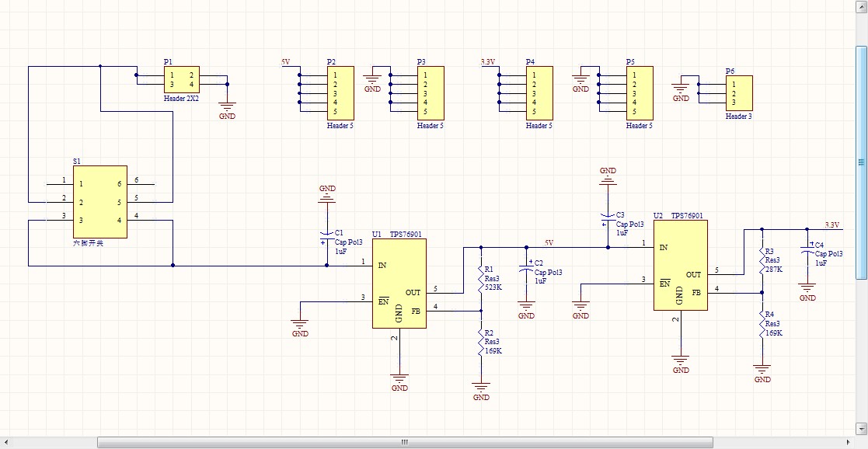Click the 5V net label at header P2
The width and height of the screenshot is (868, 449).
286,62
